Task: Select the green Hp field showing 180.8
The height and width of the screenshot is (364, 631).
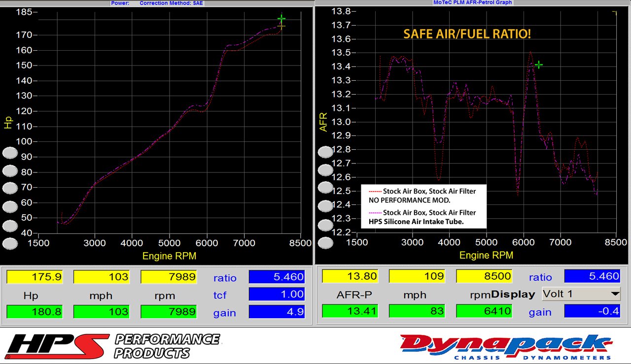Action: pyautogui.click(x=35, y=312)
